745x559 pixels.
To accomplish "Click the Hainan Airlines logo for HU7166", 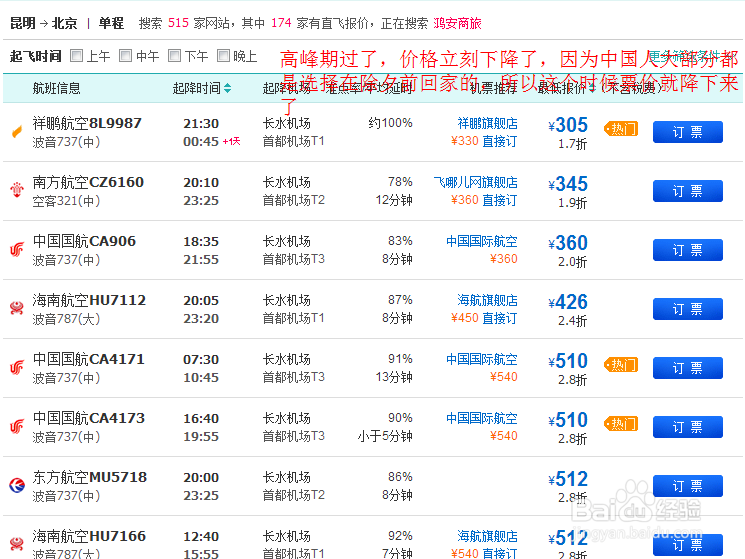I will tap(17, 544).
